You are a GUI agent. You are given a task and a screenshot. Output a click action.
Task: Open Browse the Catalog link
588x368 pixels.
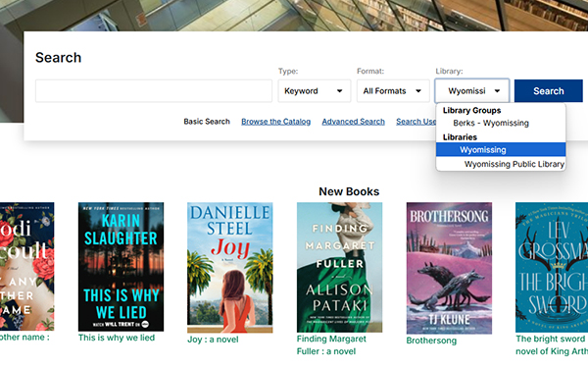point(276,122)
